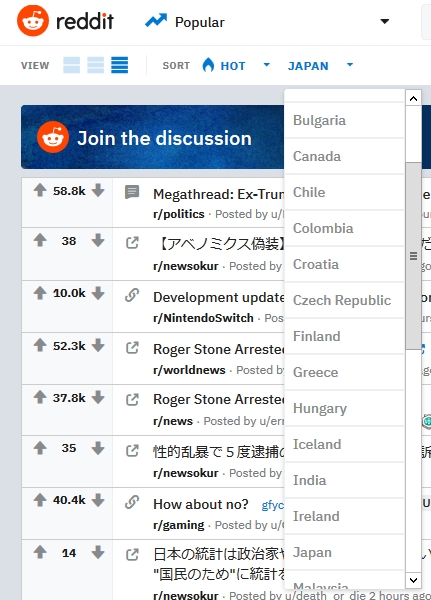Downvote the 10.0k Development update post
This screenshot has height=600, width=431.
point(98,293)
